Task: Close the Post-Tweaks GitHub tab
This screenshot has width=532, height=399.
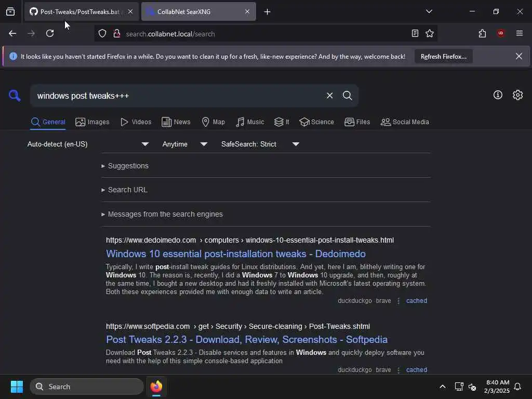Action: coord(130,11)
